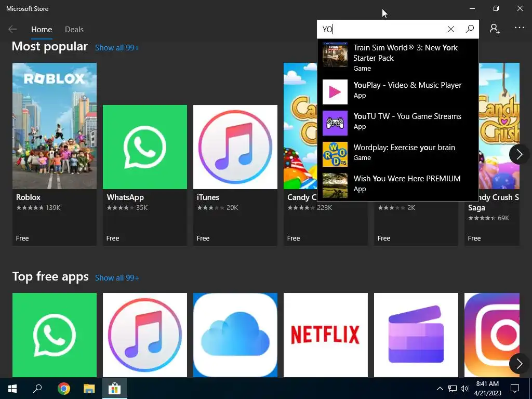The height and width of the screenshot is (399, 532).
Task: Open the See more three-dots menu
Action: pyautogui.click(x=519, y=28)
